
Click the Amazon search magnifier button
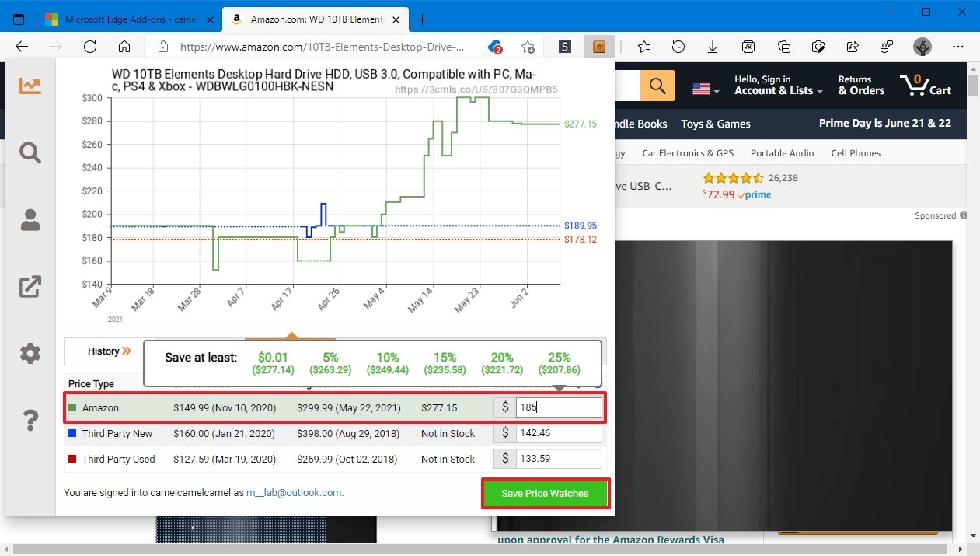coord(657,85)
